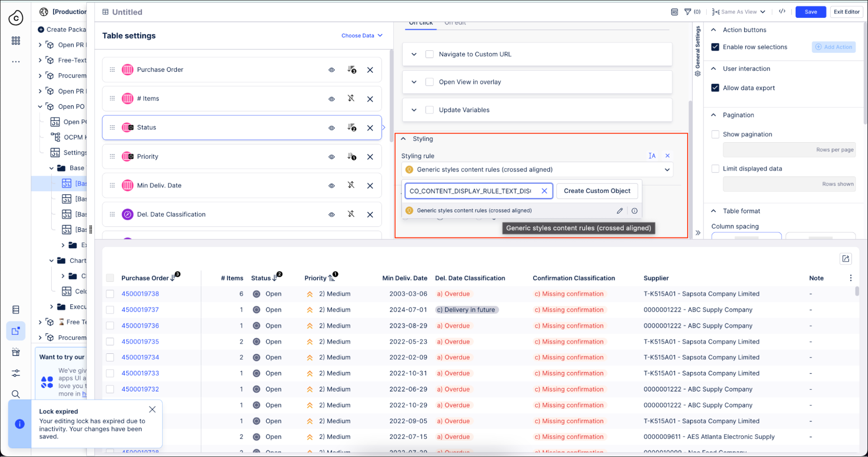Image resolution: width=868 pixels, height=457 pixels.
Task: Open the apps grid icon in sidebar
Action: point(16,41)
